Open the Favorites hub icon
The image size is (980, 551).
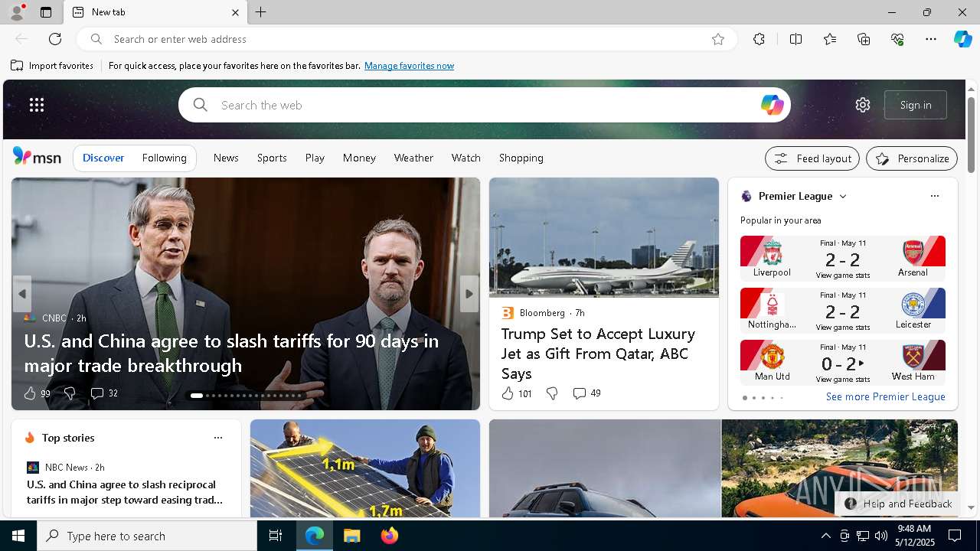830,39
